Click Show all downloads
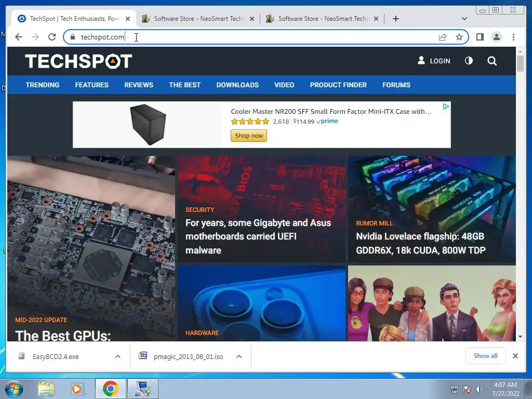 pyautogui.click(x=486, y=355)
